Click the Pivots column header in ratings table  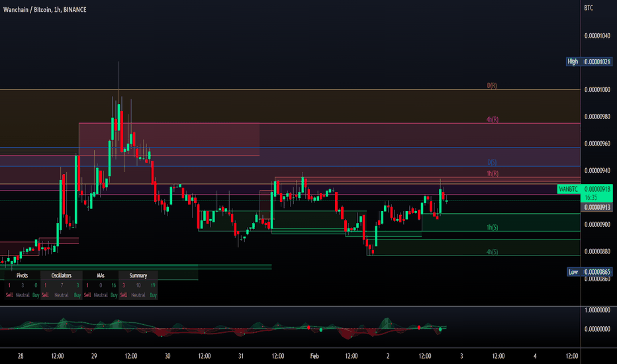click(22, 275)
